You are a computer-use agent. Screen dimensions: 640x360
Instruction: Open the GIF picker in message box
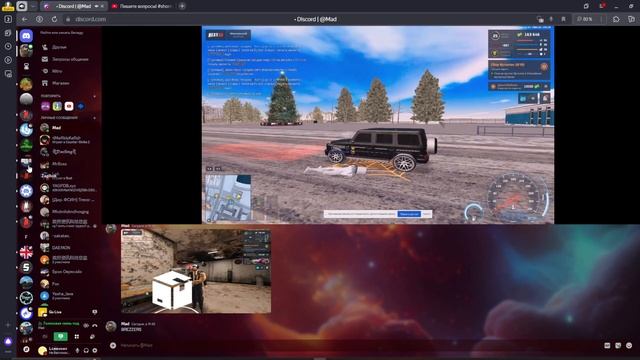pyautogui.click(x=607, y=345)
